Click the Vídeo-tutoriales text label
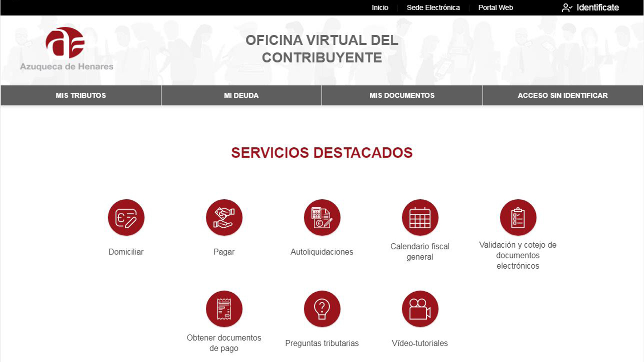Screen dimensions: 644x362 point(420,343)
